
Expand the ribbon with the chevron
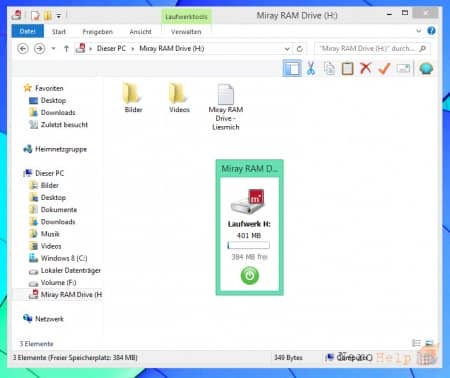(418, 31)
